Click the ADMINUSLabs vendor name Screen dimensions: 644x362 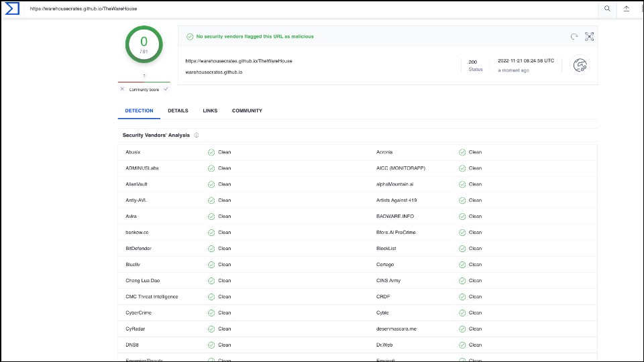click(x=142, y=168)
